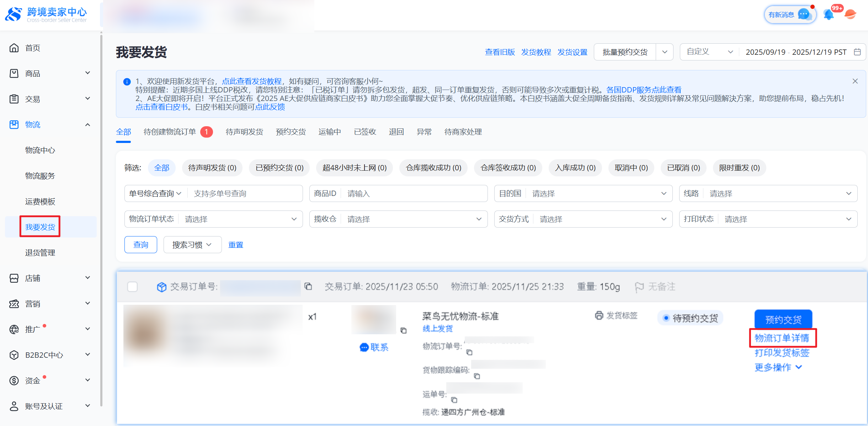
Task: Click the 联系 chat icon
Action: [364, 347]
